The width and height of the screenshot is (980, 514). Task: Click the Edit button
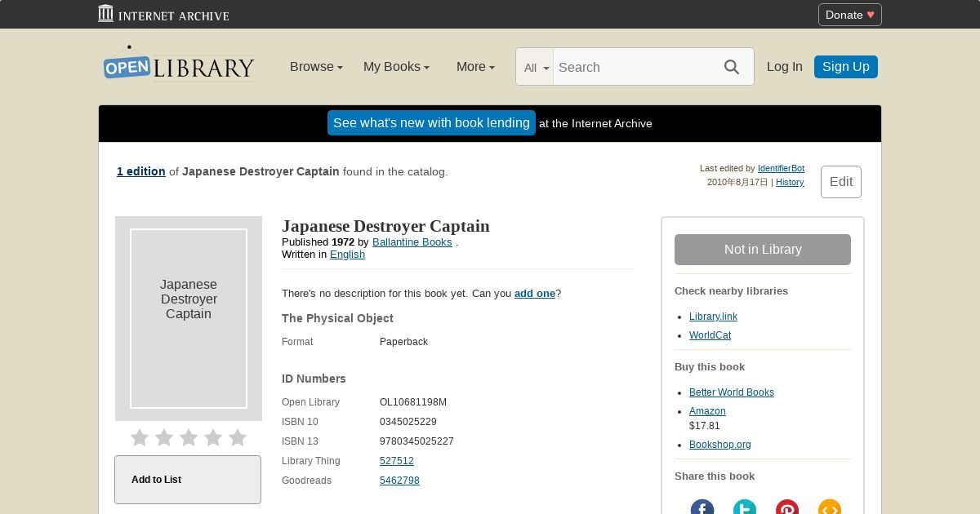pos(841,182)
